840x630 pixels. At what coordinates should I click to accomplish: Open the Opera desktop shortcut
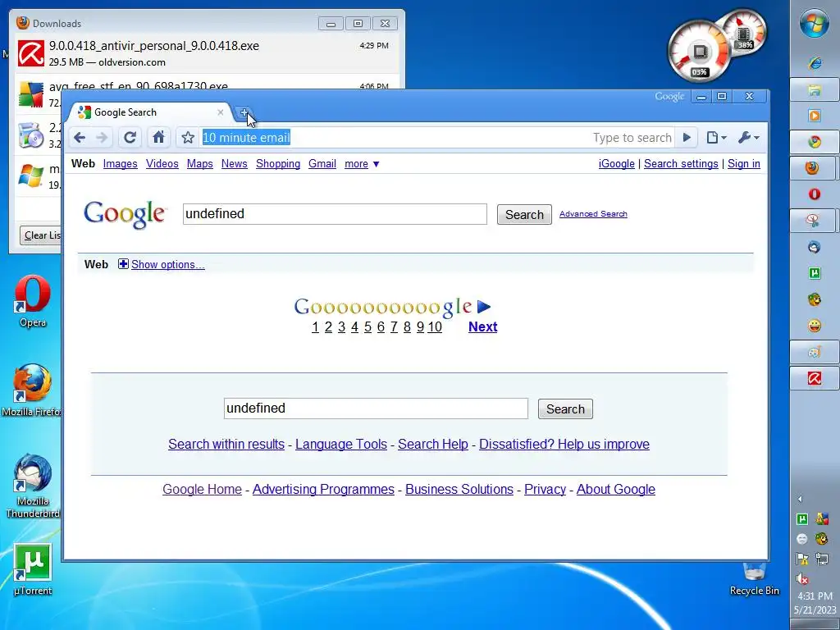(33, 301)
